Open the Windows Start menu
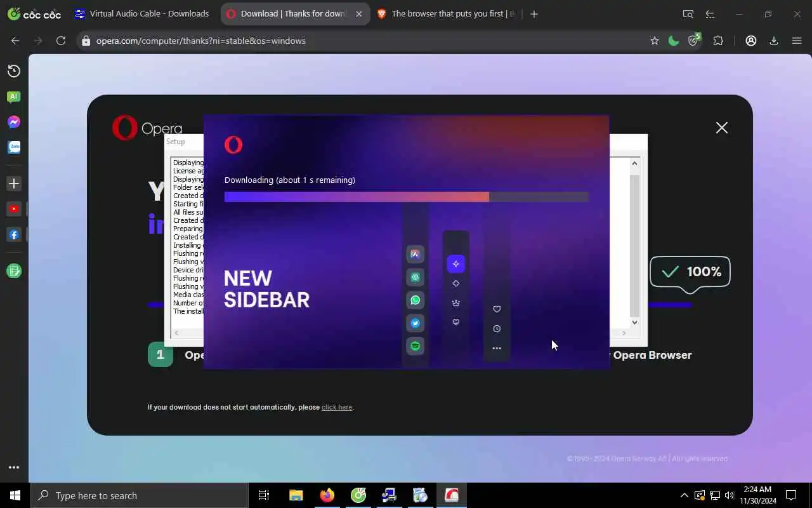Viewport: 812px width, 508px height. pos(15,495)
